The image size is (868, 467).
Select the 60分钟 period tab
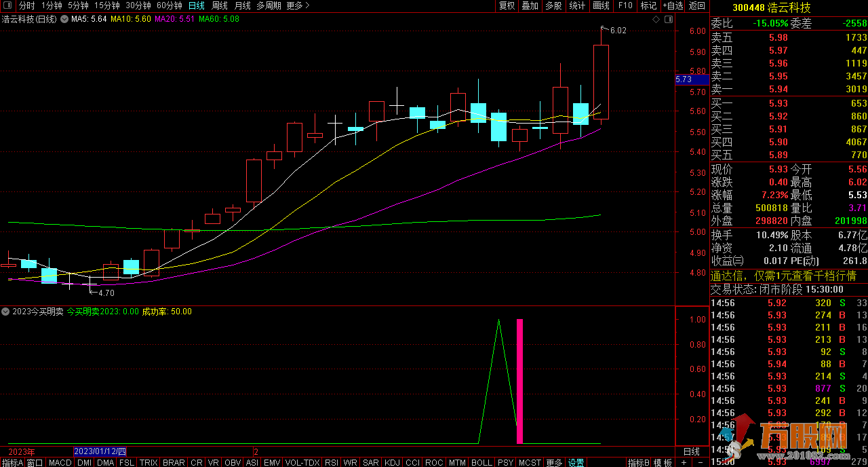click(x=170, y=5)
